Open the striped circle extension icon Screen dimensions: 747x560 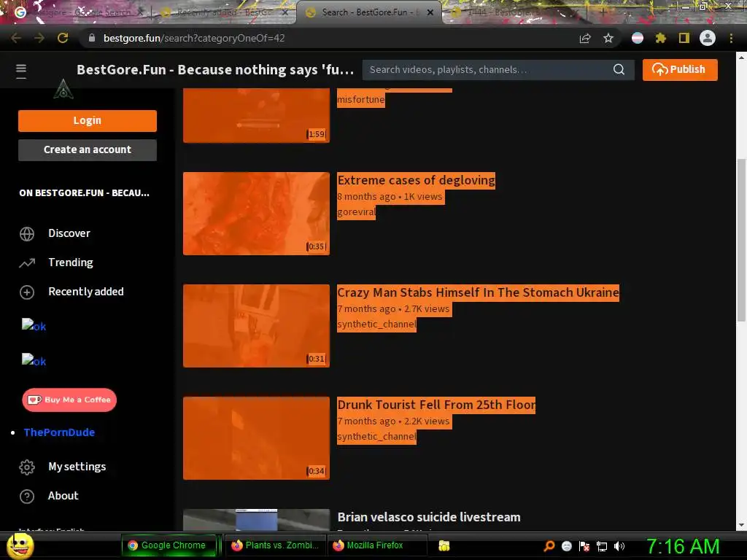pos(638,38)
